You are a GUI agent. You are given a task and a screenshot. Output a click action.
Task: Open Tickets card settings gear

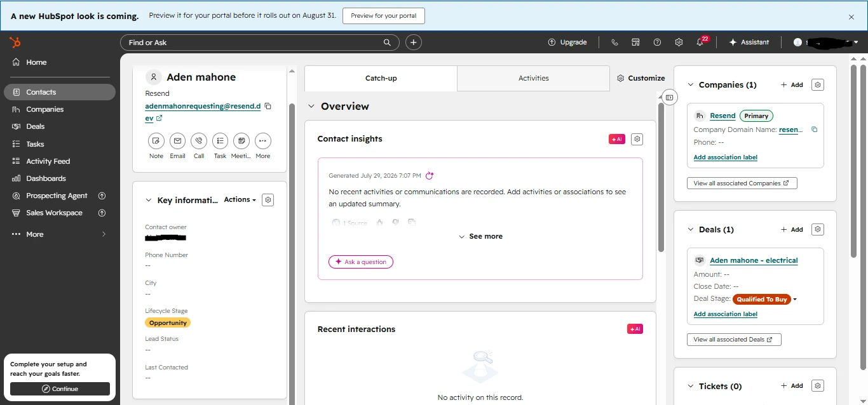(x=818, y=385)
